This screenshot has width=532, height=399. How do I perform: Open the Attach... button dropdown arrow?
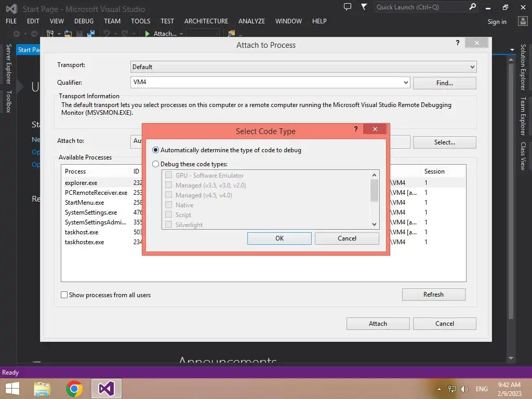181,34
